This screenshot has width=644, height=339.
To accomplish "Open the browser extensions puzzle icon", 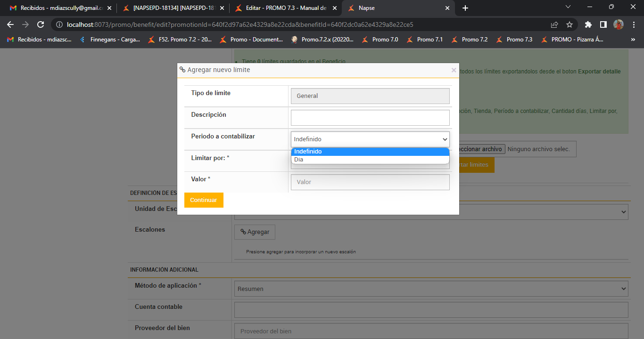I will click(x=588, y=24).
